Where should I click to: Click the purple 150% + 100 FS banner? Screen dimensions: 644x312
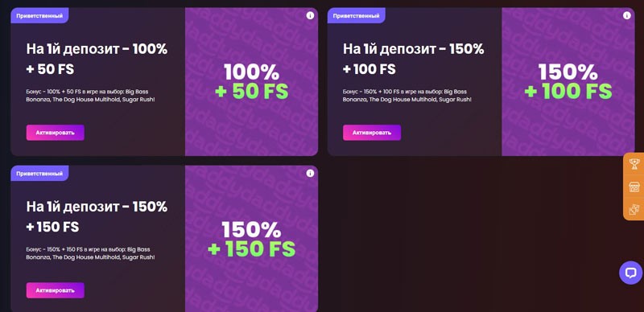click(568, 82)
